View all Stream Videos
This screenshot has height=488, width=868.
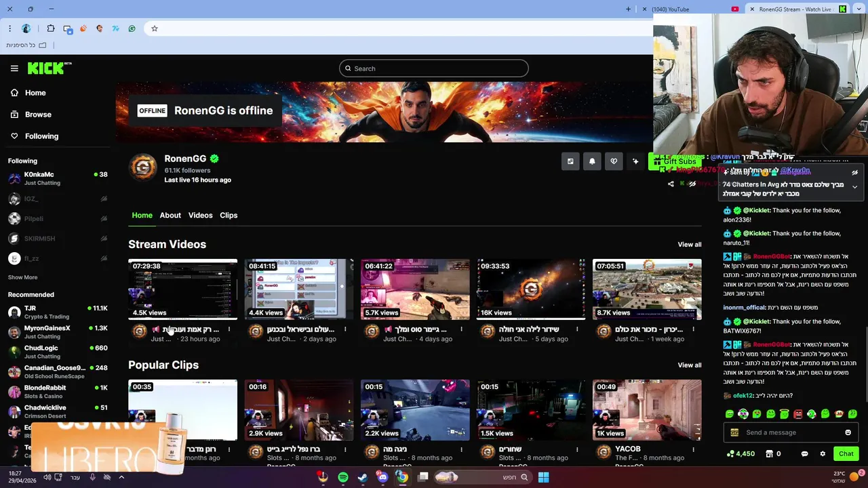click(689, 245)
